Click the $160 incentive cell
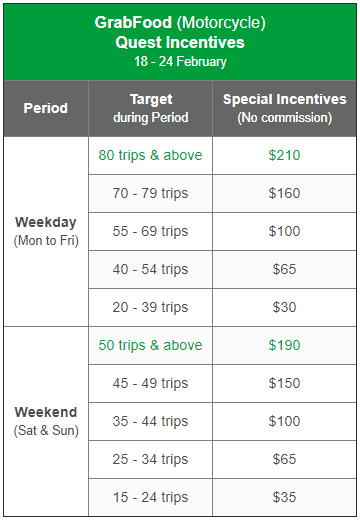 click(x=284, y=193)
